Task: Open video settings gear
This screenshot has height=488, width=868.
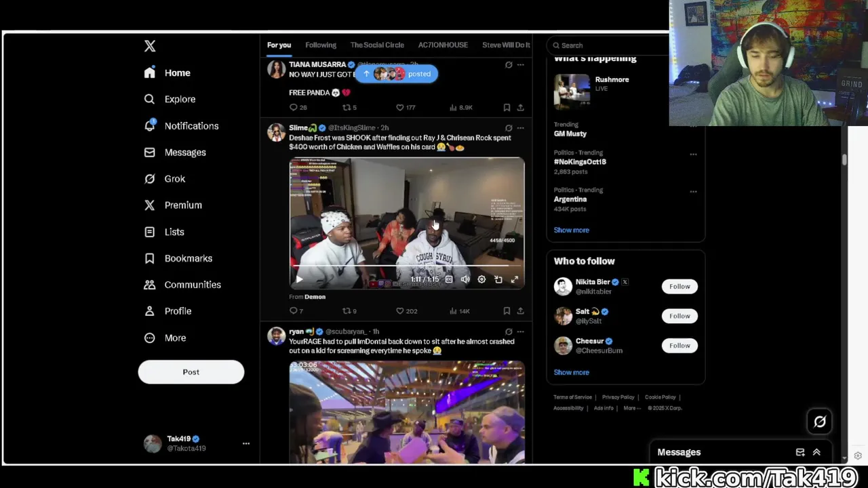Action: 481,279
